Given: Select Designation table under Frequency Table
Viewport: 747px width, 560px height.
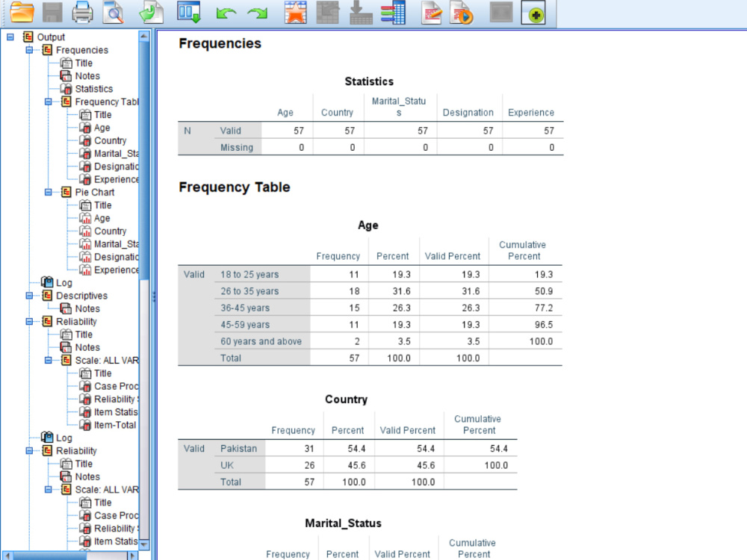Looking at the screenshot, I should [x=117, y=167].
